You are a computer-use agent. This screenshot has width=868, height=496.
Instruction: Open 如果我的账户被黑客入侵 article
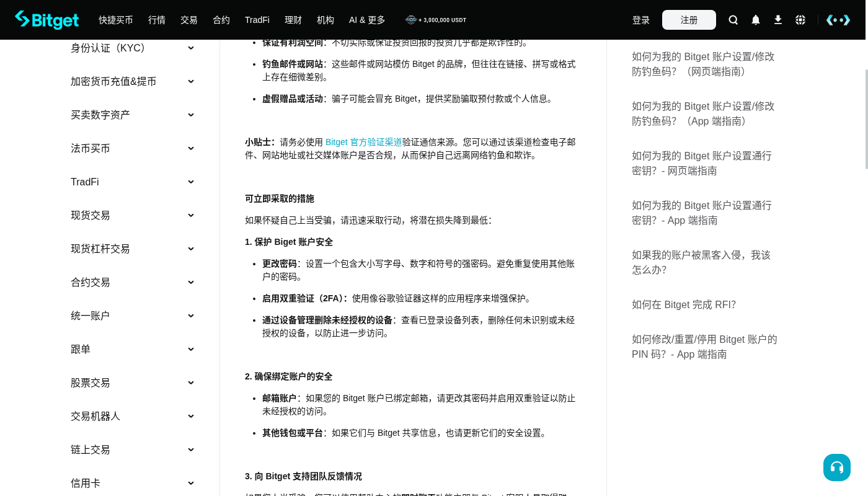pos(701,262)
